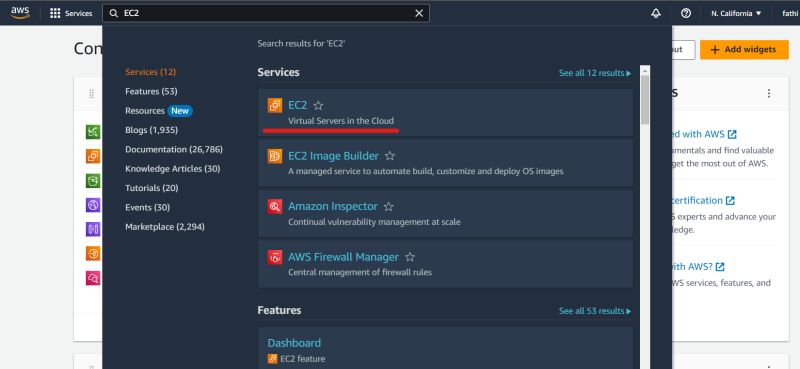Open AWS Firewall Manager link
Screen dimensions: 800x369
coord(343,257)
